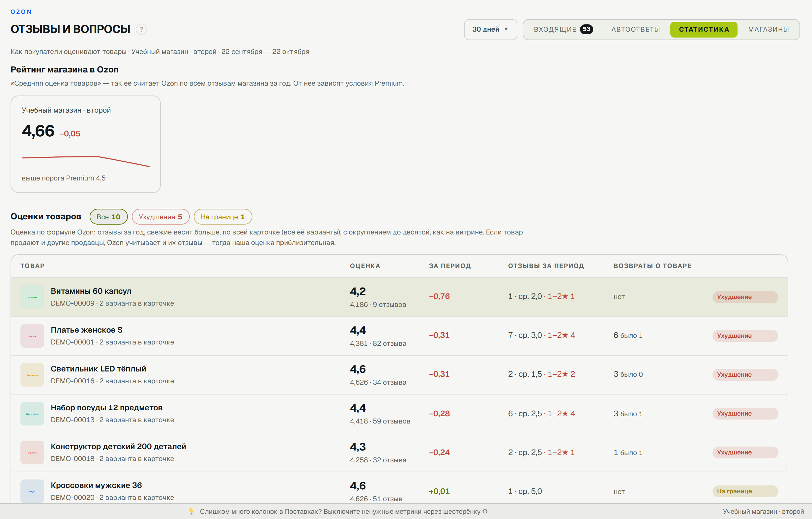
Task: Filter products by Все 10
Action: pos(108,217)
